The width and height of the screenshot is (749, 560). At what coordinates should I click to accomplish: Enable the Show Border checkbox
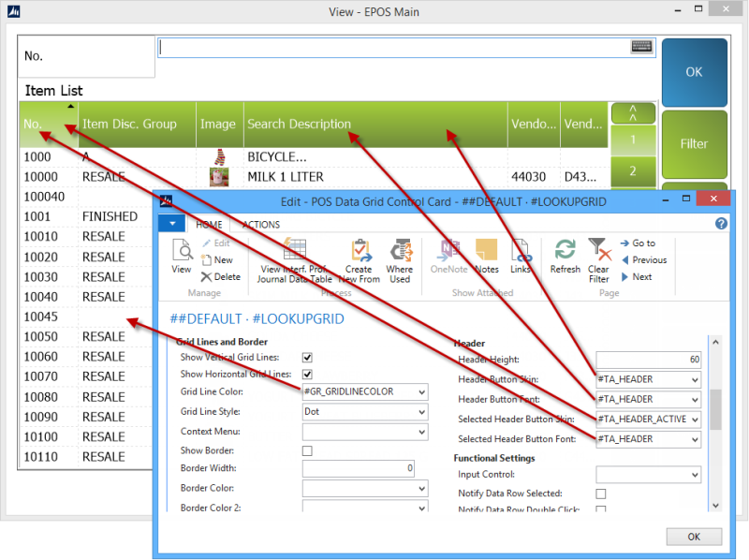point(307,450)
